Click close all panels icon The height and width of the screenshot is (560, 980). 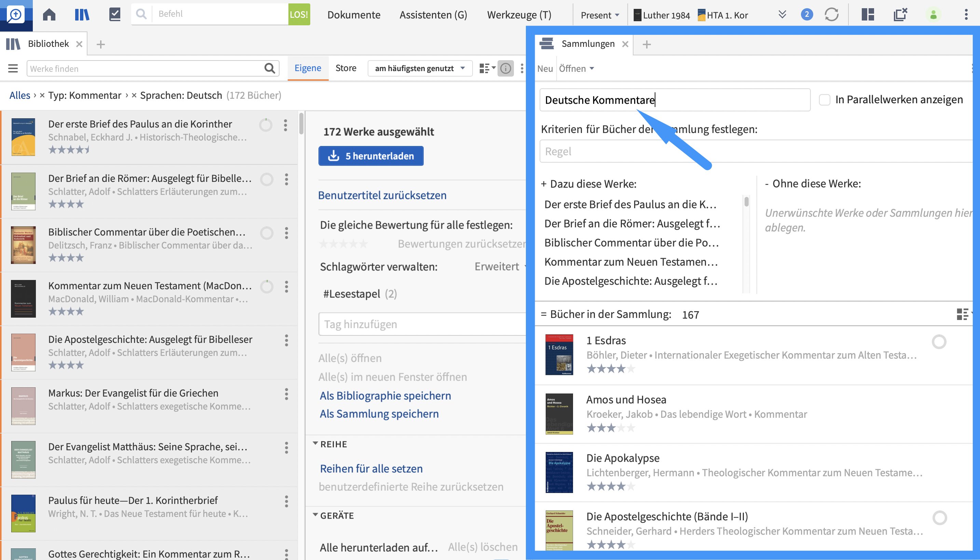click(x=900, y=15)
